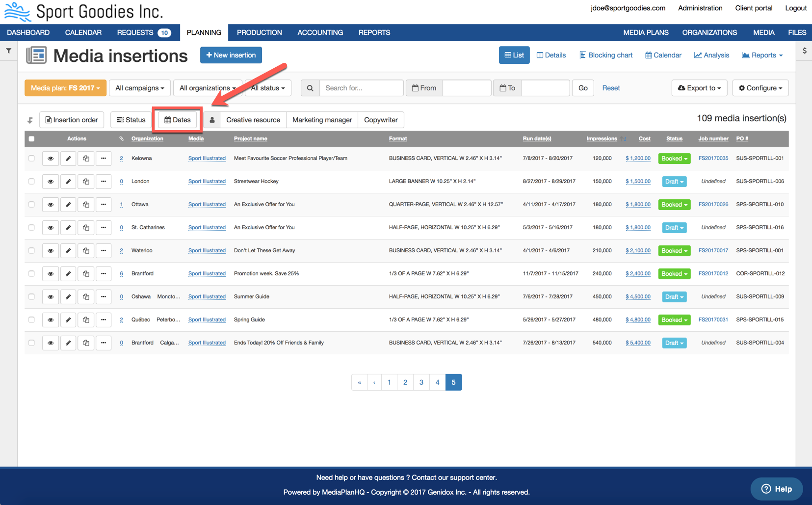The height and width of the screenshot is (505, 812).
Task: Click the Reset link
Action: point(611,88)
